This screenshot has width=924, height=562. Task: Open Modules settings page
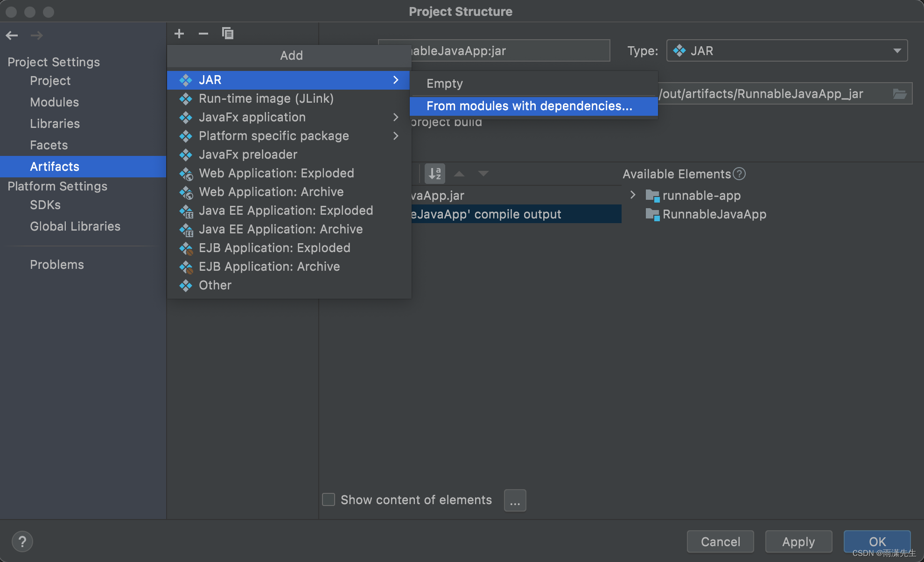[x=55, y=102]
